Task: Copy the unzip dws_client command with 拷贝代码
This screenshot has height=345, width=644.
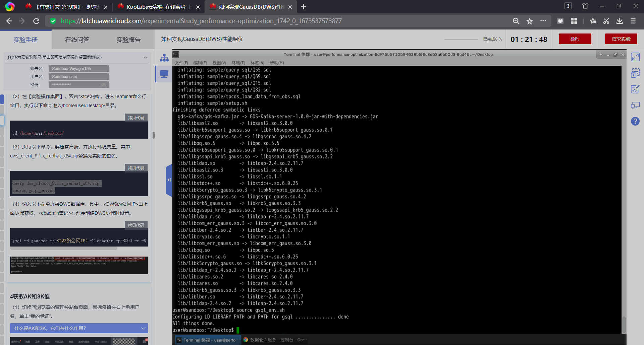Action: pos(136,168)
